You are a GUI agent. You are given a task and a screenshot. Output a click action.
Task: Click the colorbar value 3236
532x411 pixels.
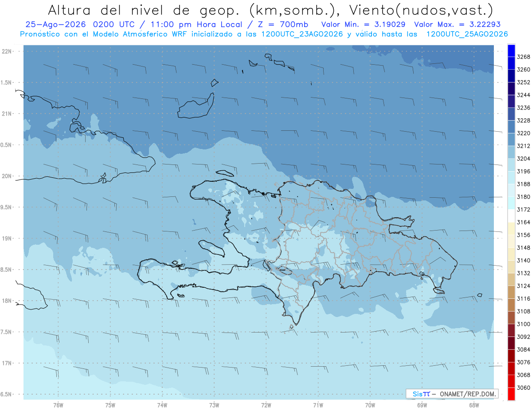(524, 108)
